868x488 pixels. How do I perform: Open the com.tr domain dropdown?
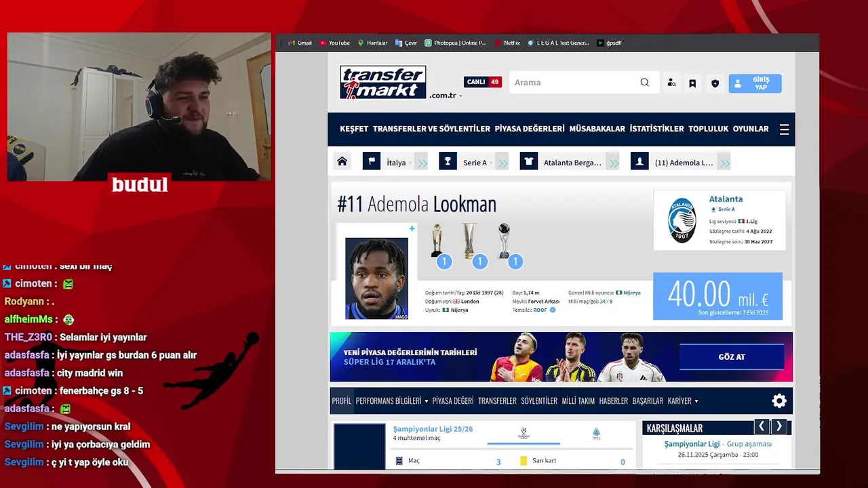tap(446, 96)
